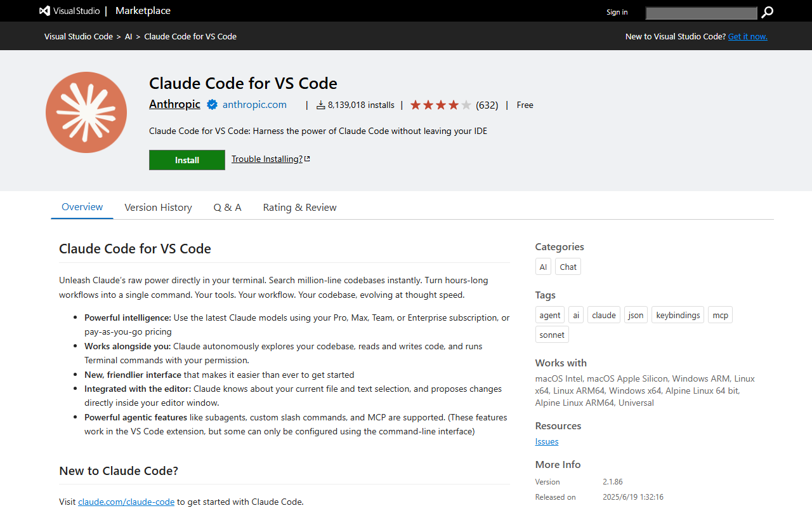Click the fifth empty rating star
The image size is (812, 508).
pos(466,104)
